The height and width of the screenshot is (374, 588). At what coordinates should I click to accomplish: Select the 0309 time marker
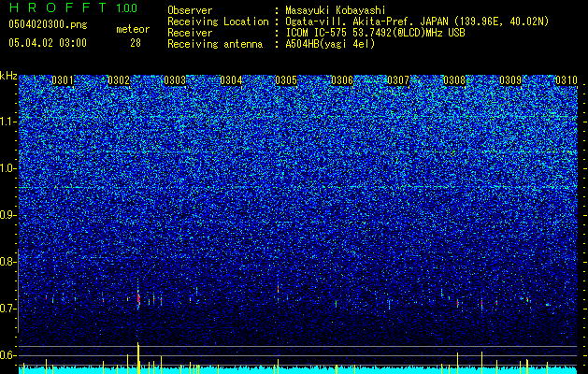[510, 80]
